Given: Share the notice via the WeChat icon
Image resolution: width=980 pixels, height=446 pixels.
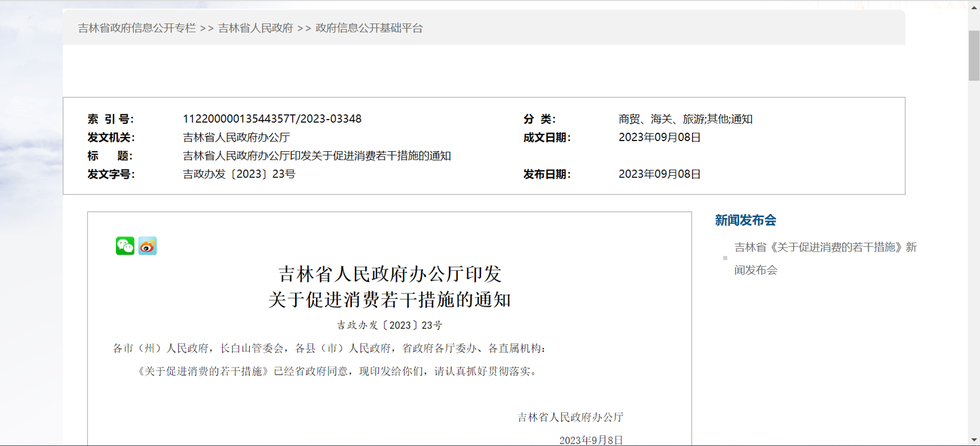Looking at the screenshot, I should [125, 246].
